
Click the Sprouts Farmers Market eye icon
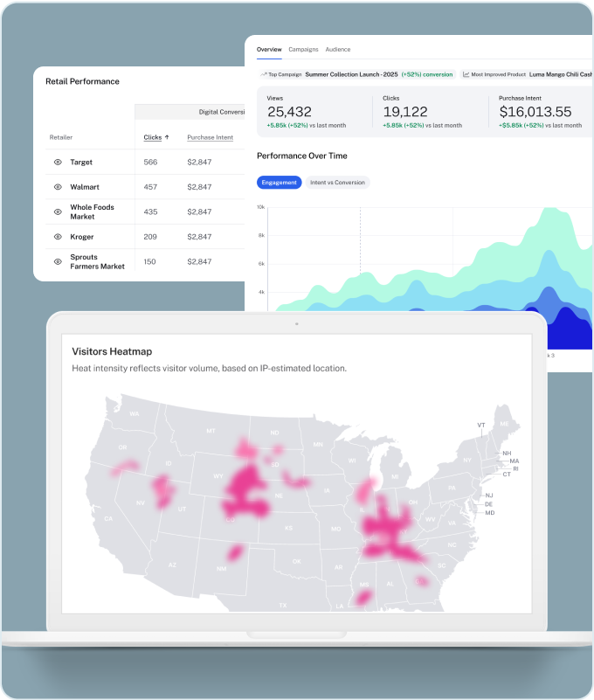click(58, 261)
